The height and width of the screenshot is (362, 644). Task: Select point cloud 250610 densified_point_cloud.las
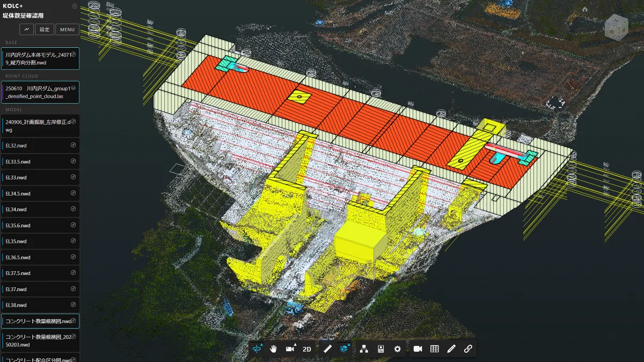click(x=40, y=92)
